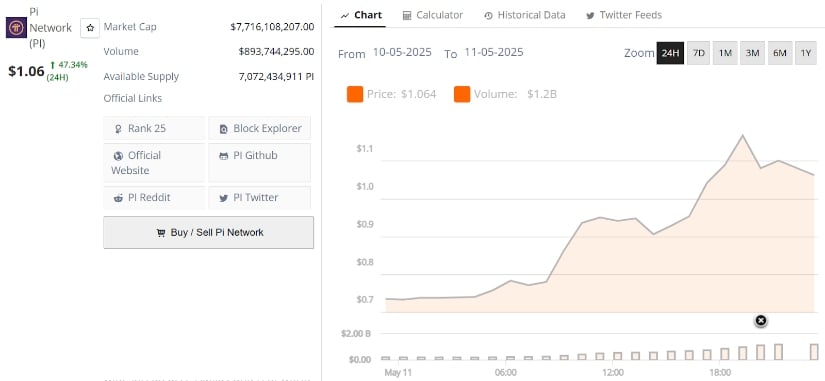Click the $0.7 y-axis label

click(365, 300)
